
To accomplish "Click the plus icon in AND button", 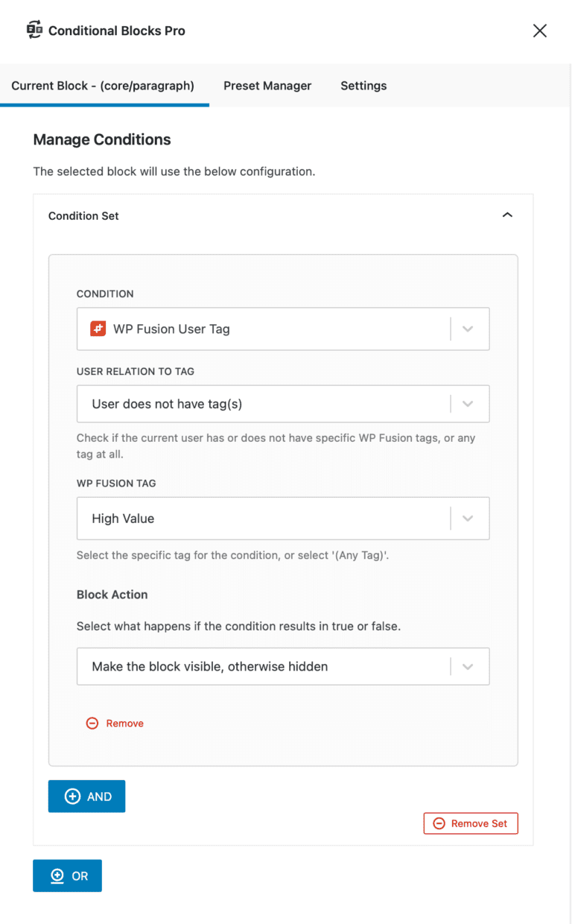I will (72, 797).
